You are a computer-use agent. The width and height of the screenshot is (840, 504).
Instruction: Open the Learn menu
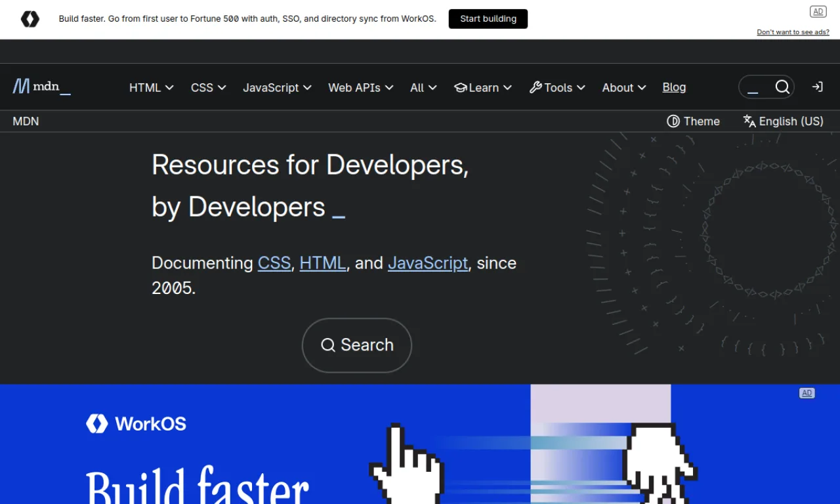[x=483, y=87]
